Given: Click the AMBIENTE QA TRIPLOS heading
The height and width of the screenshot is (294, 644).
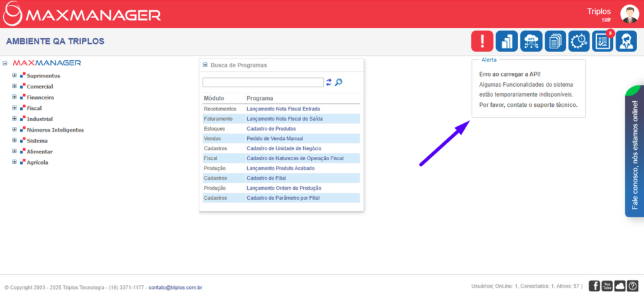Looking at the screenshot, I should point(55,41).
